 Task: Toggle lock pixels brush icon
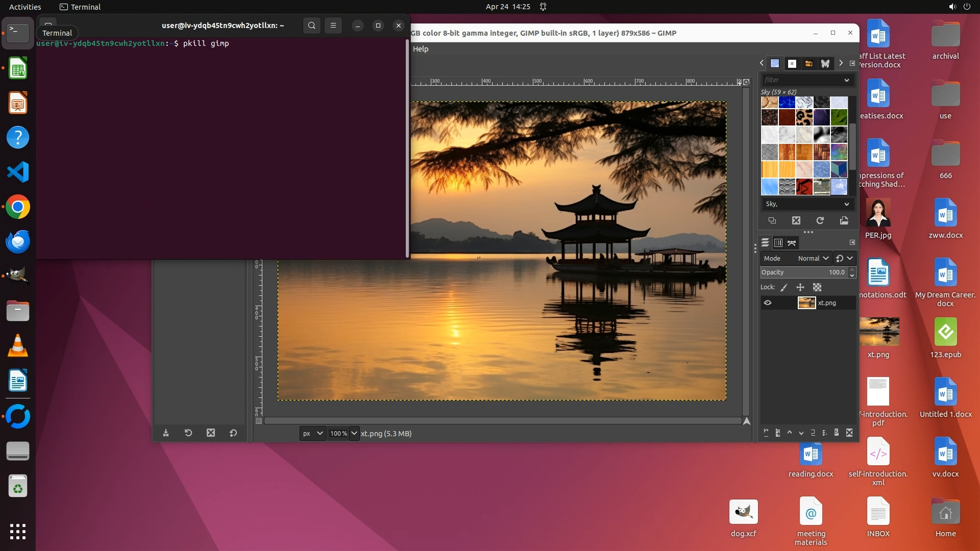[x=784, y=287]
